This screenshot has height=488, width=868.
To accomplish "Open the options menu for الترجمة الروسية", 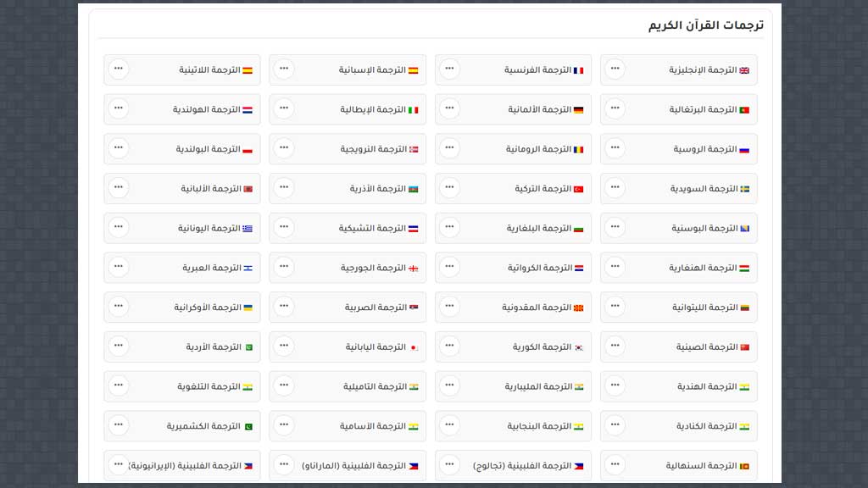I will click(615, 148).
